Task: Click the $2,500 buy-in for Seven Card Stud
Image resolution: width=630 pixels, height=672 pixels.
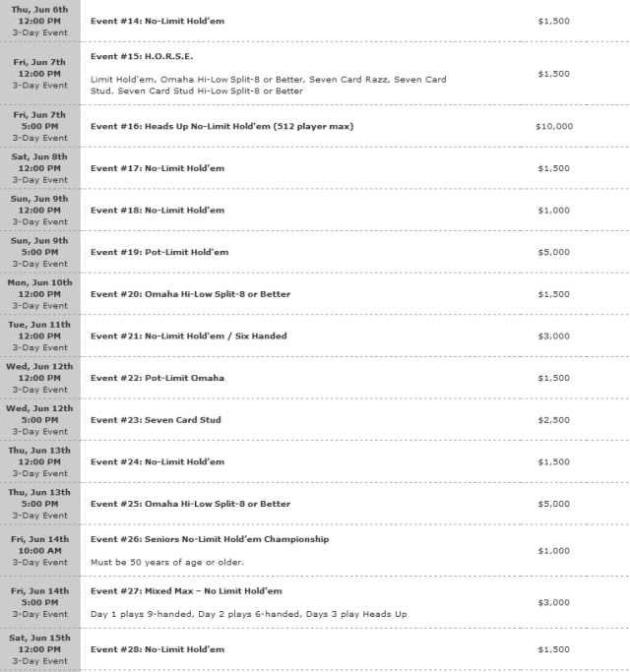Action: [x=553, y=420]
